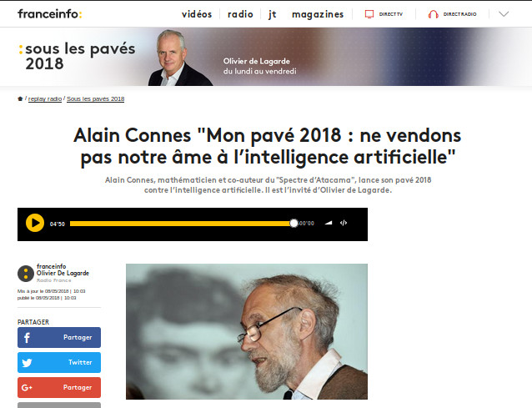
Task: Click the audio progress bar handle
Action: (x=294, y=223)
